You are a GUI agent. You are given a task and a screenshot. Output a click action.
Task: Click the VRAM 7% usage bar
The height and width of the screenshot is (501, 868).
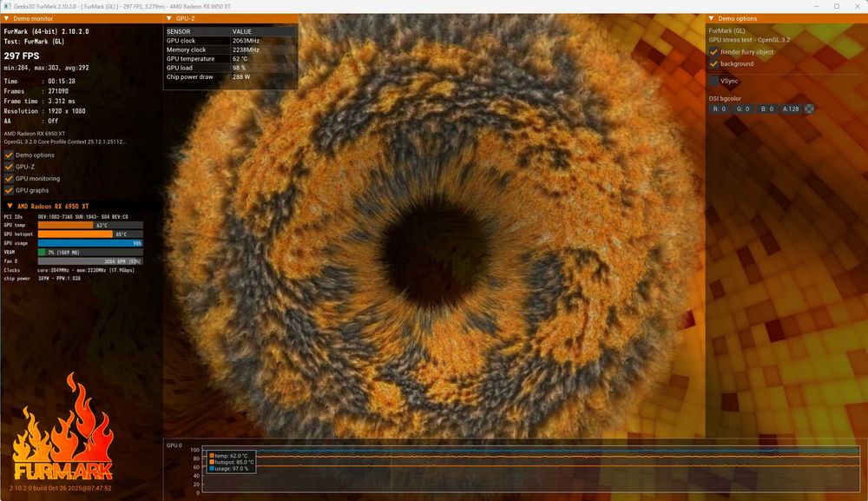[90, 253]
